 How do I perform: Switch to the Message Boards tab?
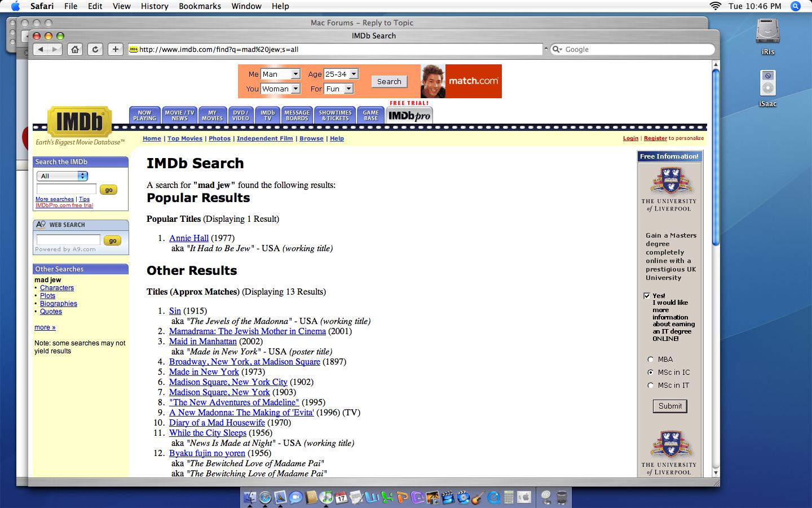[297, 115]
